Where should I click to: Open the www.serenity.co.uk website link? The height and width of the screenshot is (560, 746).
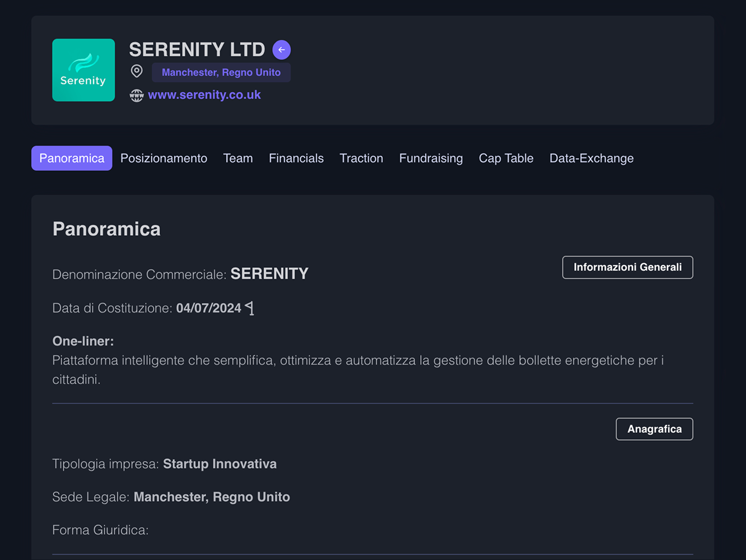[x=204, y=95]
